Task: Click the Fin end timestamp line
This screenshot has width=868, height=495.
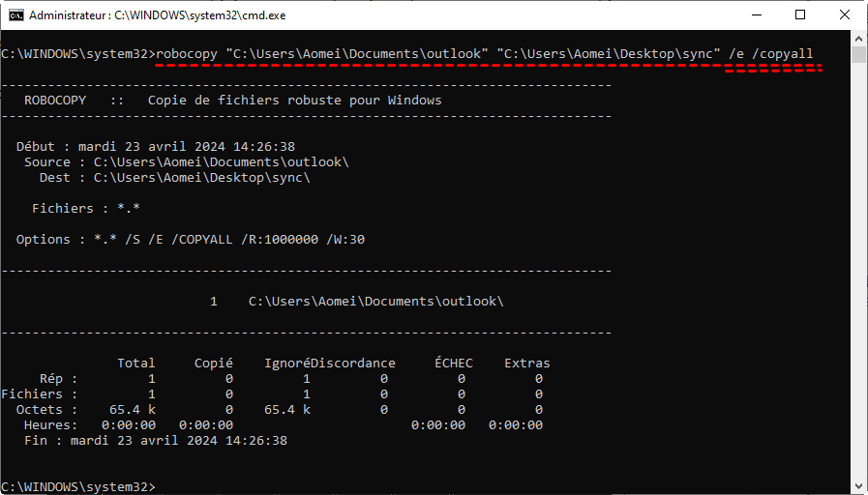Action: tap(156, 440)
